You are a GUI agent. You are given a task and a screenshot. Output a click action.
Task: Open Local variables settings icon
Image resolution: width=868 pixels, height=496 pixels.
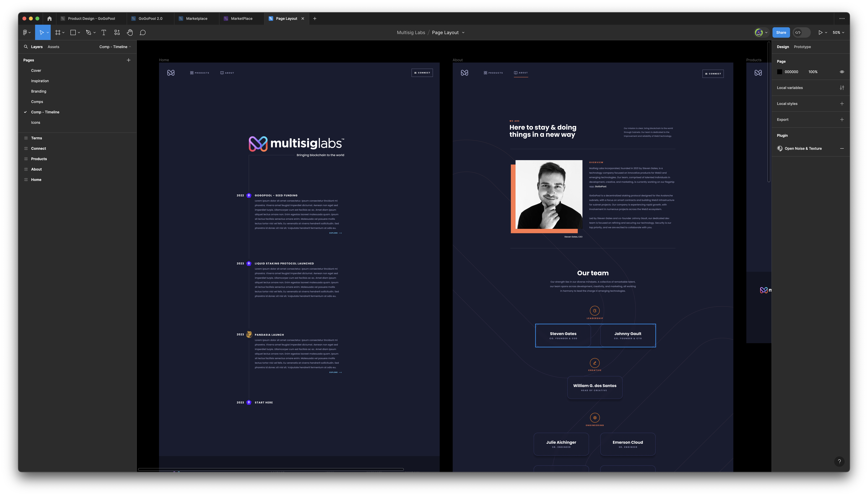pyautogui.click(x=842, y=88)
